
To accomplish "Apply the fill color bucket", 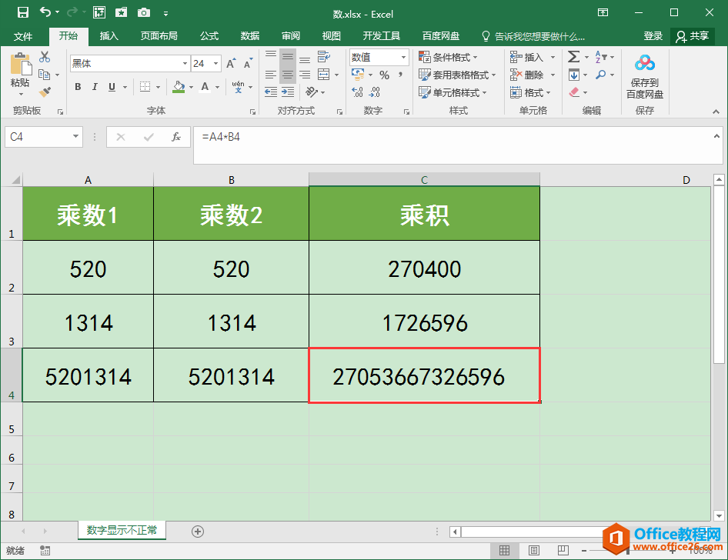I will (x=179, y=87).
